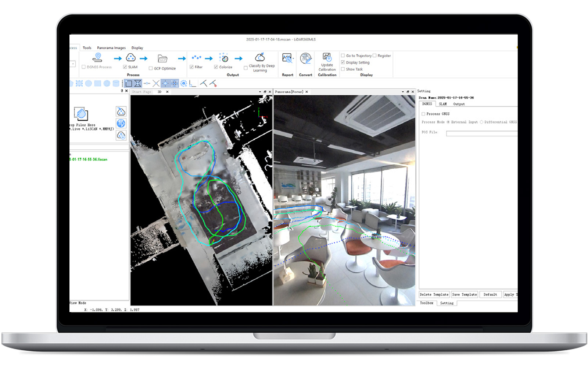Select the Differential GNSS radio button
Screen dimensions: 588x368
(x=481, y=122)
